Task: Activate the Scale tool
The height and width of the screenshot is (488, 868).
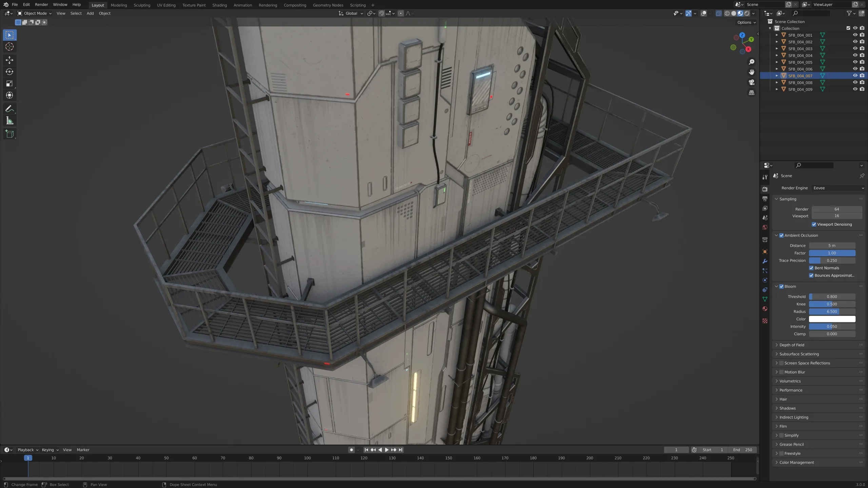Action: pos(9,84)
